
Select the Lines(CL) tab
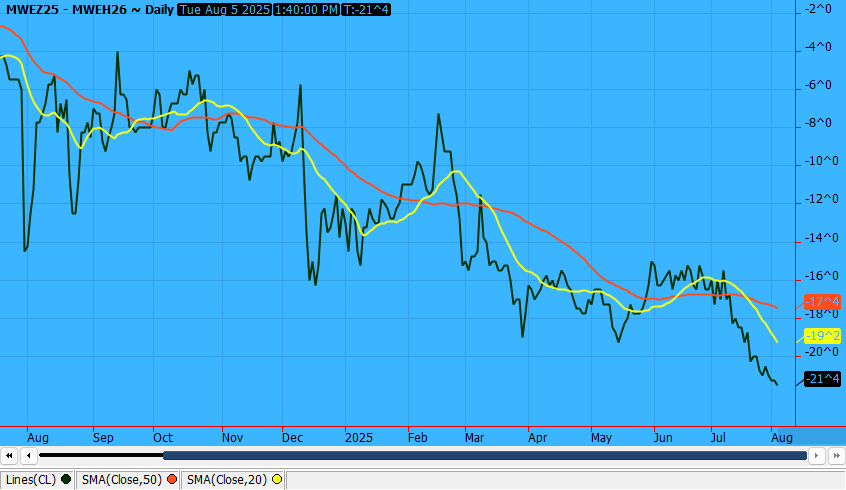32,480
